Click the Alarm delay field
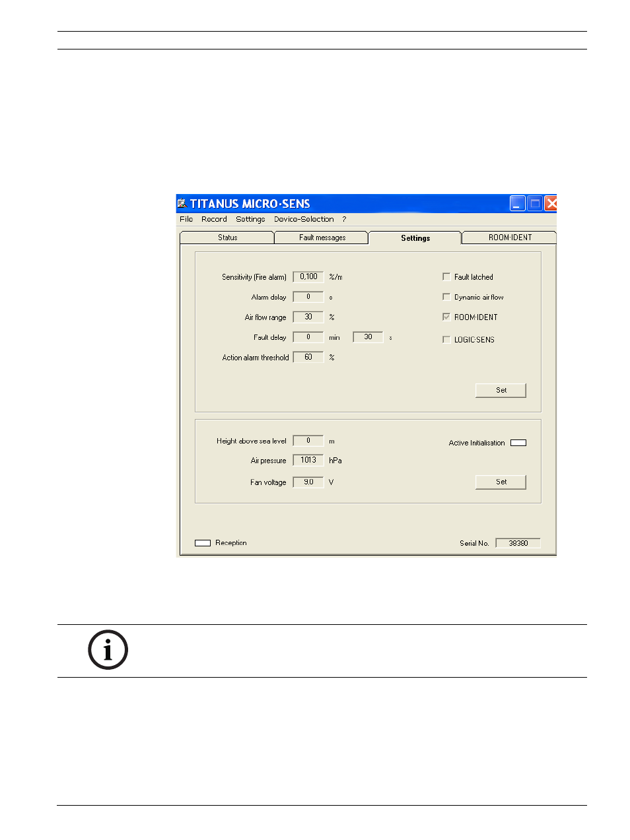630x840 pixels. 308,297
